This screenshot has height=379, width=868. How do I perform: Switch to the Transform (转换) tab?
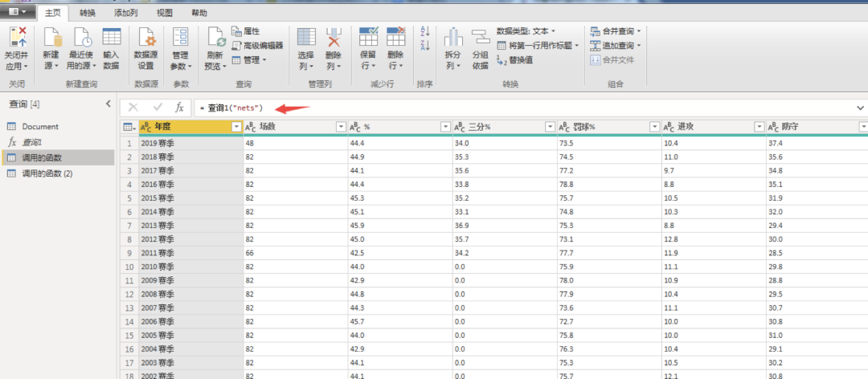87,13
